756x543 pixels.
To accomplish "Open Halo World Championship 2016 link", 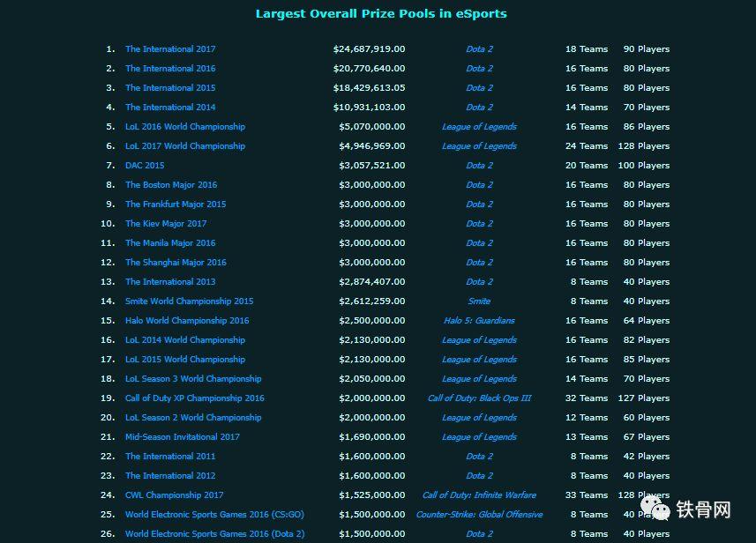I will (187, 320).
